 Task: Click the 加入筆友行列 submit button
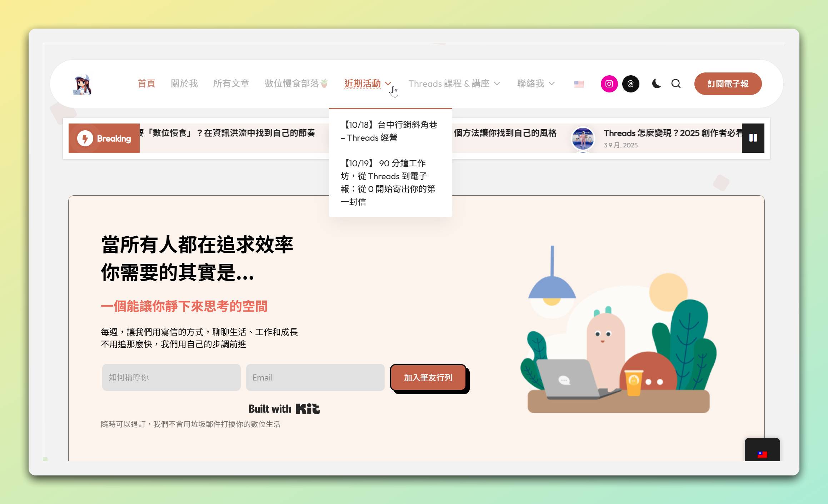click(428, 377)
